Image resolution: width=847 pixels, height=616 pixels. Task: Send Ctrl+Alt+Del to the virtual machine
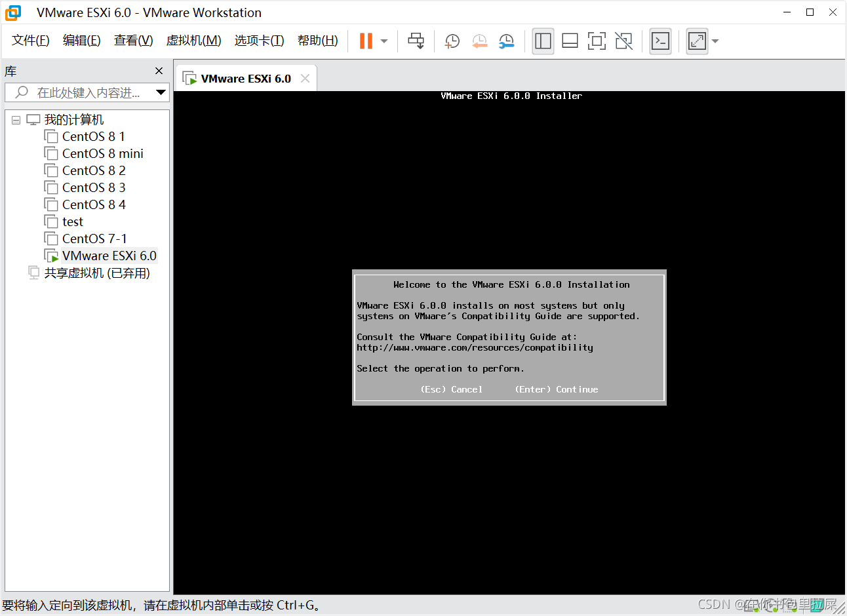tap(416, 41)
